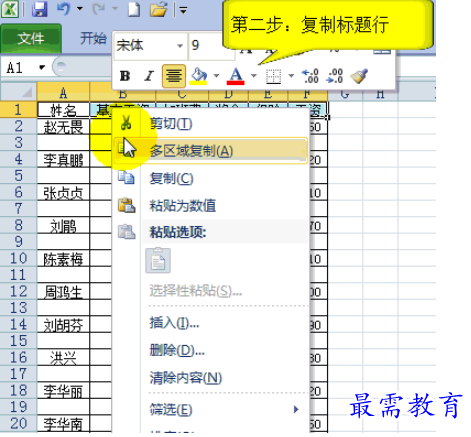Click cell containing 李华南

coord(63,423)
